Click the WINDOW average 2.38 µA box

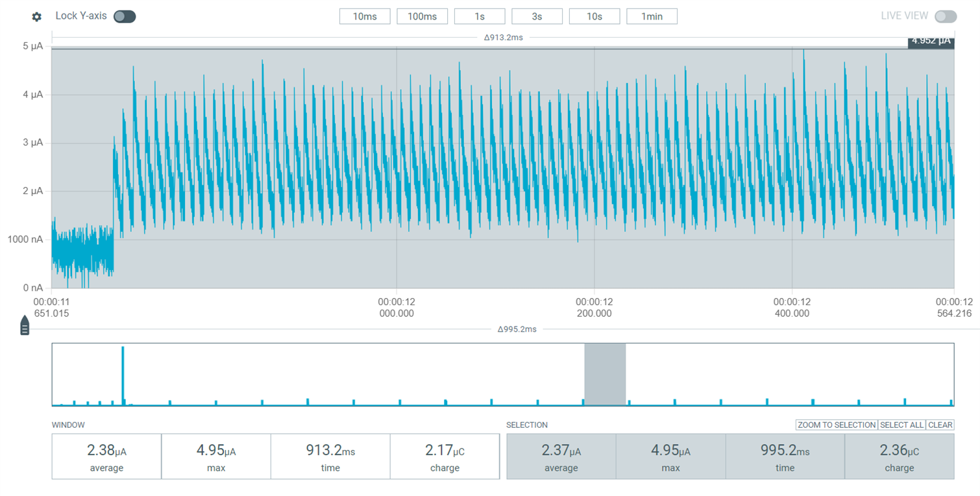click(106, 456)
